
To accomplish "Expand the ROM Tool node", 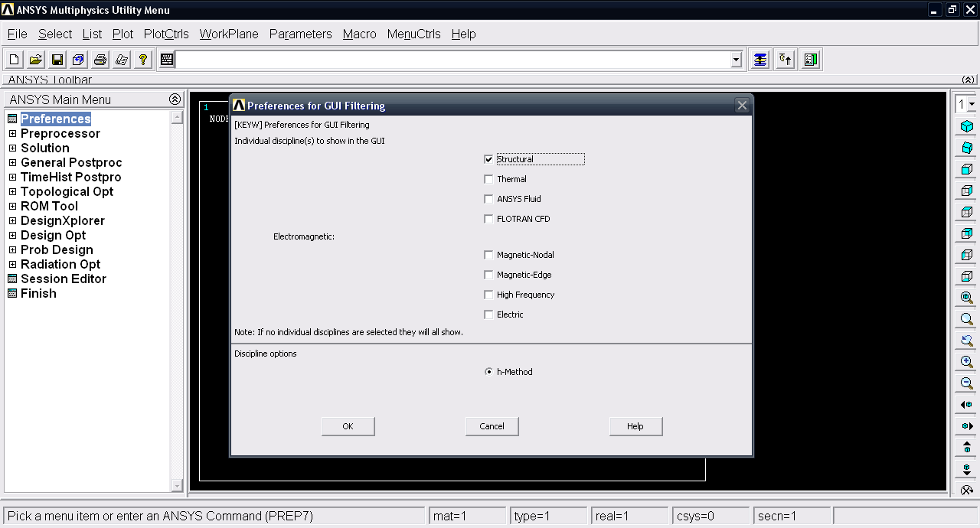I will point(12,206).
